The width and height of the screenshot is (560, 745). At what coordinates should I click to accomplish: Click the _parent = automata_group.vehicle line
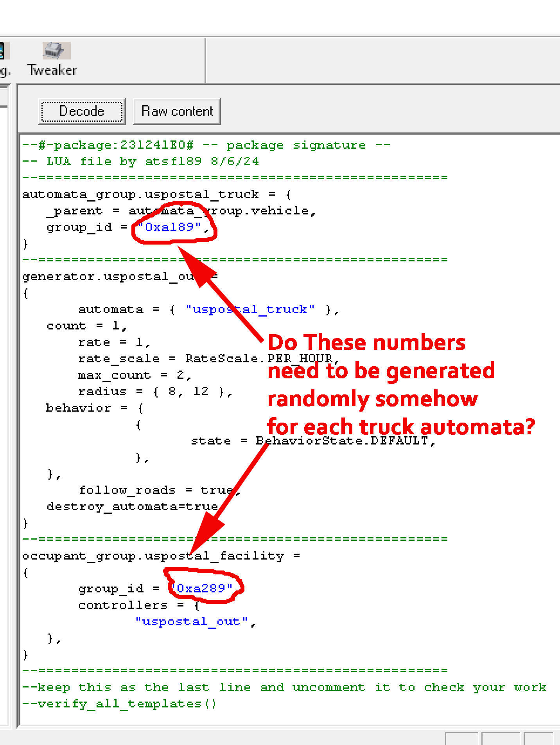[x=181, y=211]
